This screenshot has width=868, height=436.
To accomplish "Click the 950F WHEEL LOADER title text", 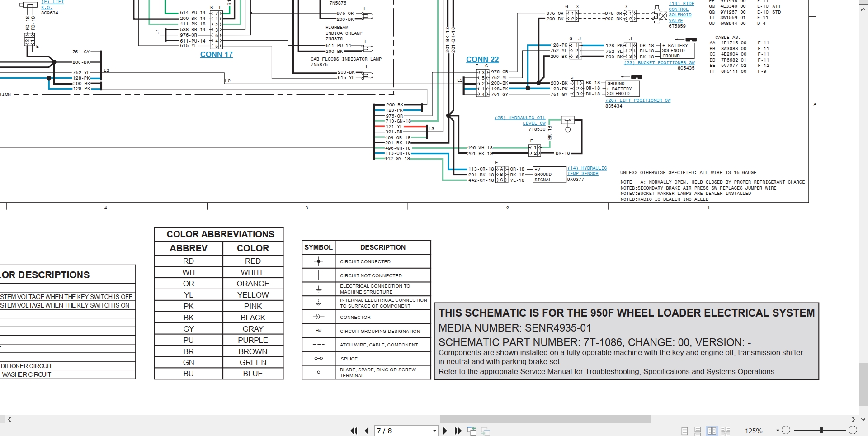I will pyautogui.click(x=627, y=313).
